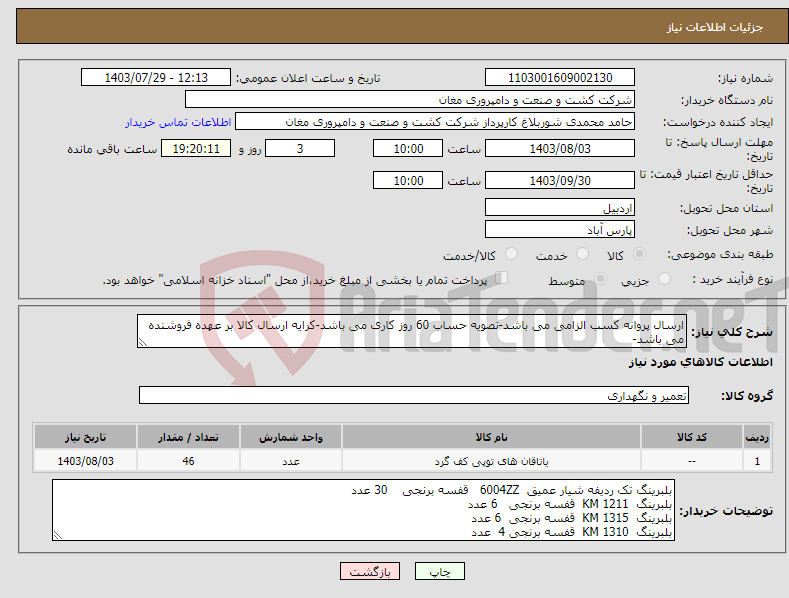Click the شماره نیاز field 1103001609002130
The image size is (789, 598).
pyautogui.click(x=560, y=78)
